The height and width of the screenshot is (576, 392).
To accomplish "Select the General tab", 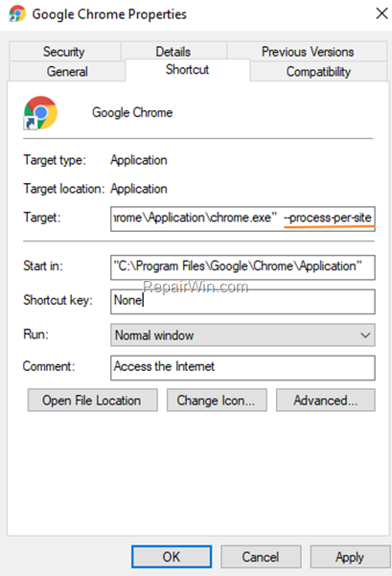I will (x=67, y=71).
